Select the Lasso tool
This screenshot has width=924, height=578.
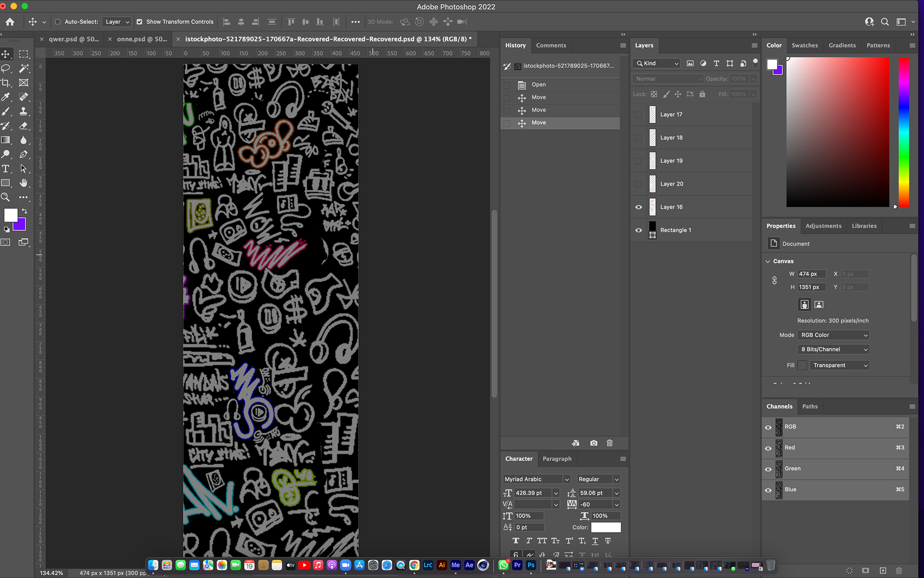pos(6,68)
